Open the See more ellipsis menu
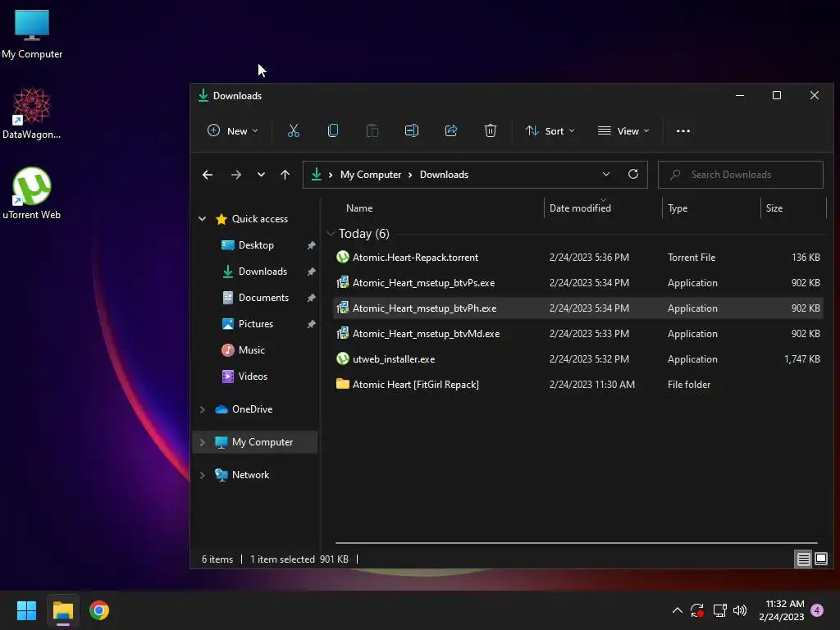 click(x=683, y=130)
